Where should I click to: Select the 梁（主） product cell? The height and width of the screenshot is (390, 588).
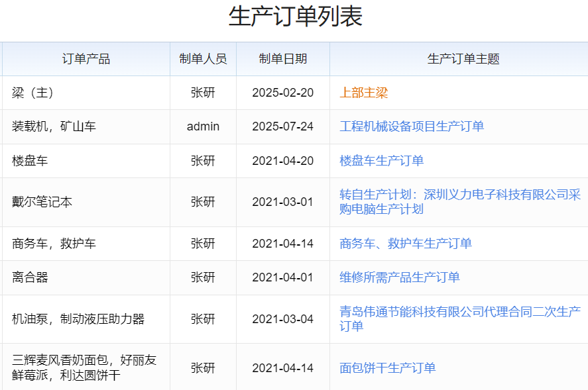(x=33, y=93)
